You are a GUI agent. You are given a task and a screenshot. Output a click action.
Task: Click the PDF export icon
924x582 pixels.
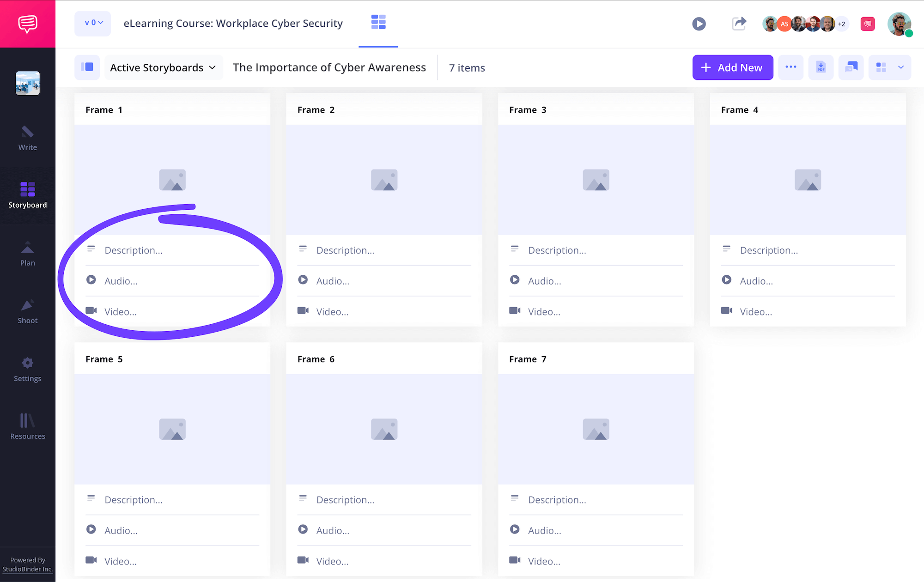click(x=821, y=67)
